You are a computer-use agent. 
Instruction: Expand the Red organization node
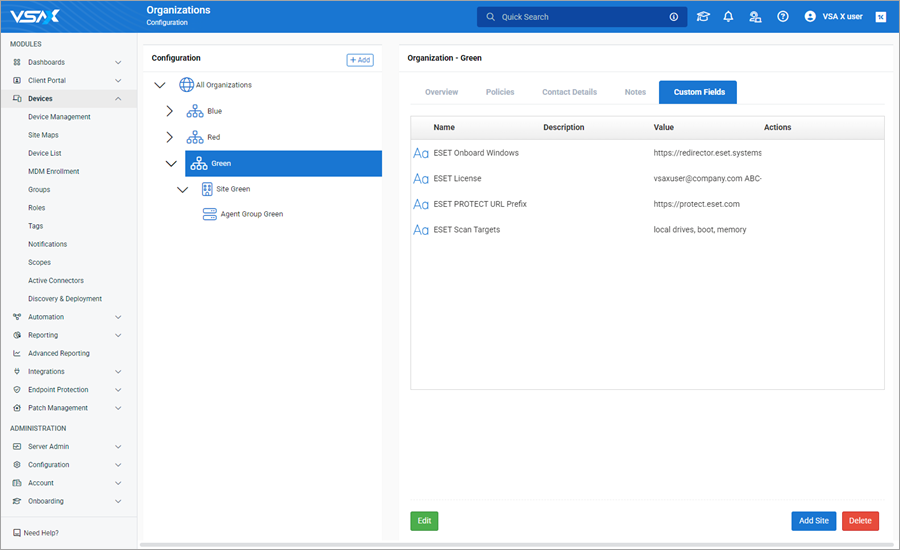coord(169,137)
